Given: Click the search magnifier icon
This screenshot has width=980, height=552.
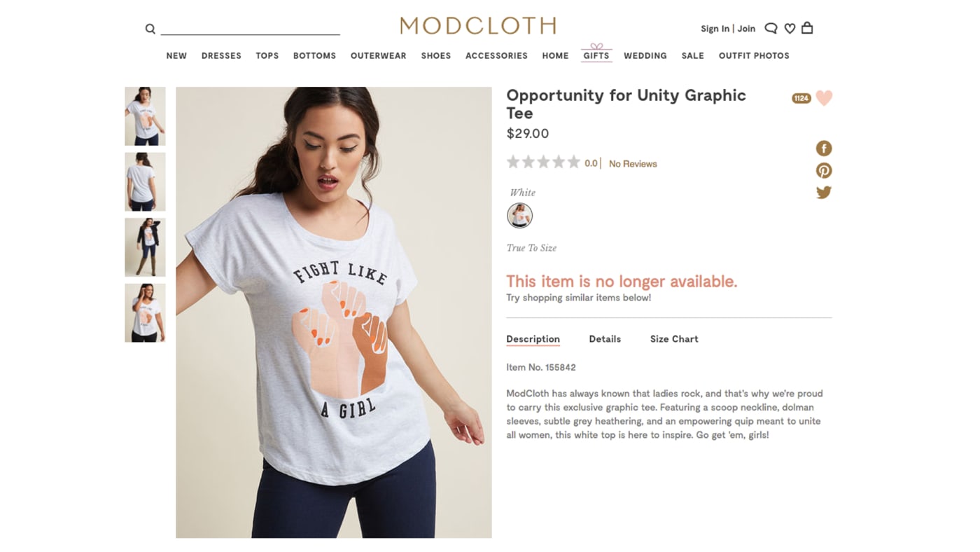Looking at the screenshot, I should click(150, 29).
